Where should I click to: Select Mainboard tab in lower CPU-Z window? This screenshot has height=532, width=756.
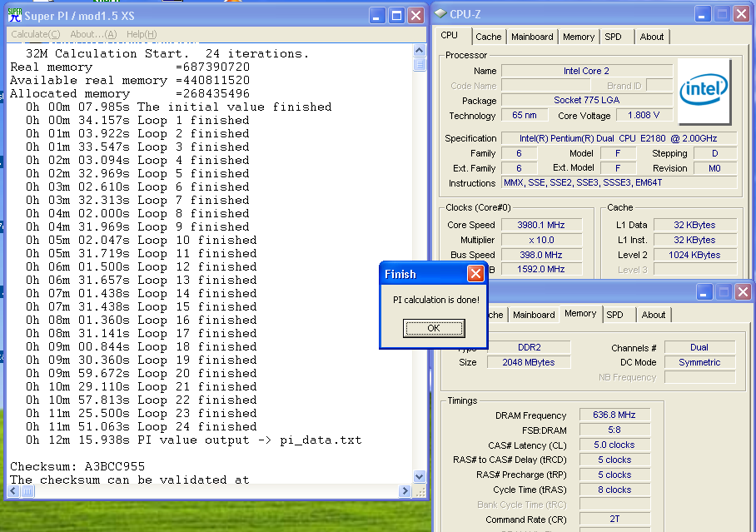point(534,315)
